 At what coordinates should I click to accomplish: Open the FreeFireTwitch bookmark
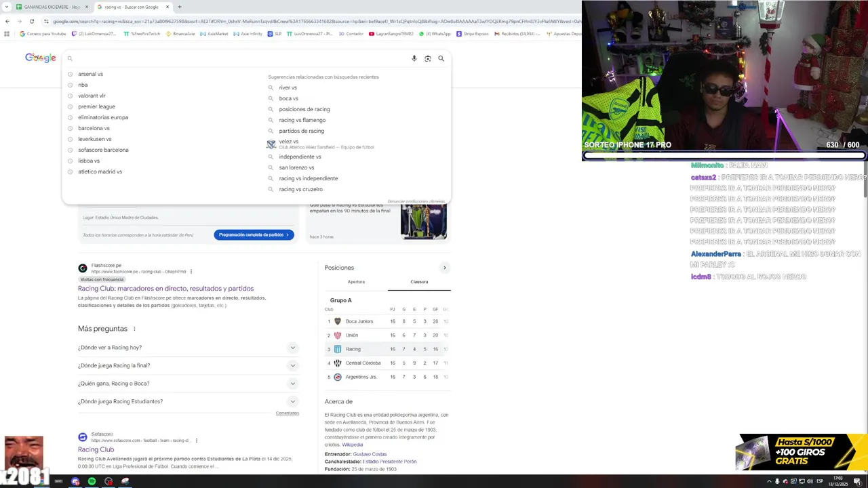(x=142, y=33)
